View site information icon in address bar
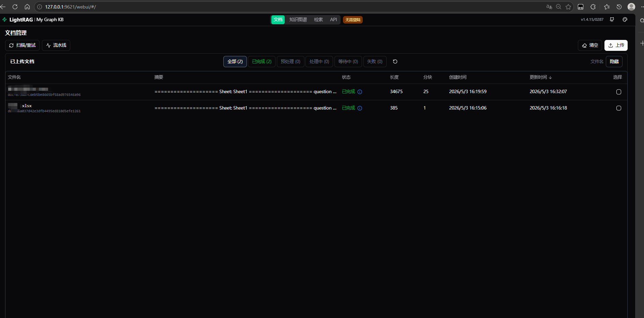 (40, 7)
